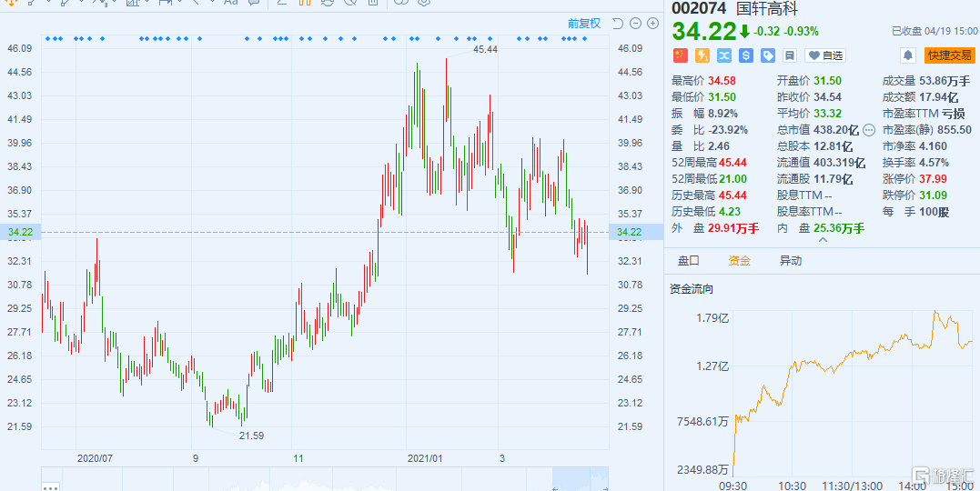Image resolution: width=980 pixels, height=491 pixels.
Task: Click the -0.93% change percentage
Action: click(802, 31)
